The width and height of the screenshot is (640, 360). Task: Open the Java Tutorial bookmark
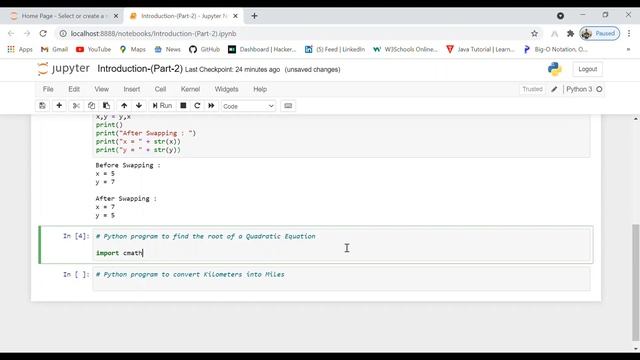click(x=480, y=49)
